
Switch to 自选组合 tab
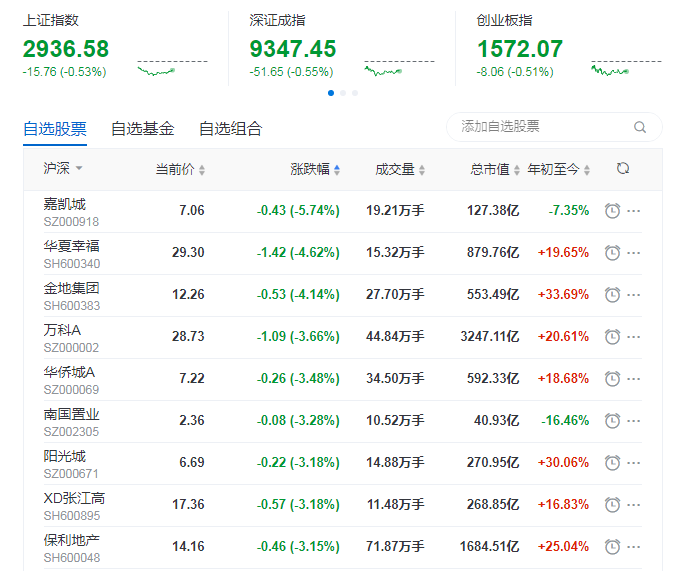tap(230, 129)
